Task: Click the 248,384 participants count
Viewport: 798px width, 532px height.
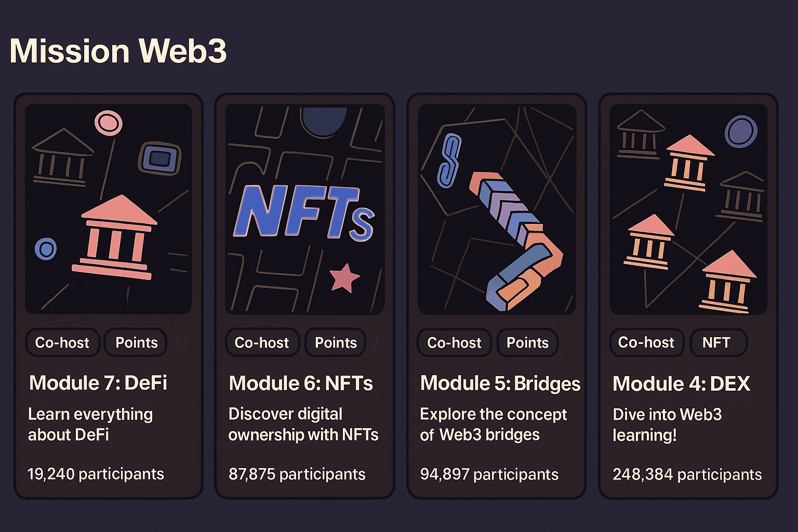Action: pos(687,474)
